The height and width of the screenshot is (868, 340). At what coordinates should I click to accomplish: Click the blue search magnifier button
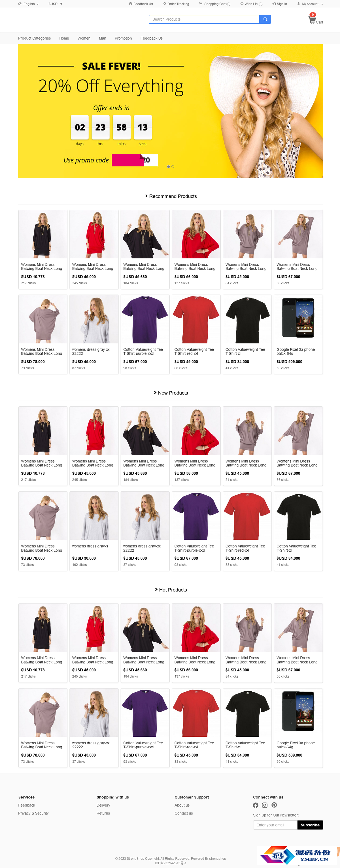tap(265, 19)
